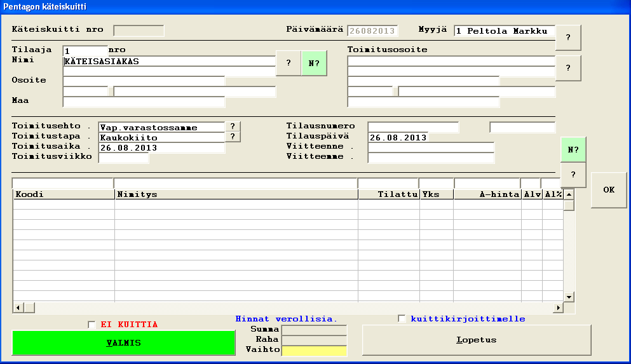Enable the EI KUITTIA checkbox
The width and height of the screenshot is (631, 364).
point(92,325)
